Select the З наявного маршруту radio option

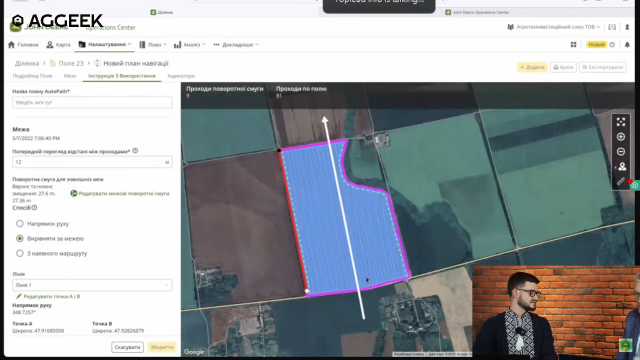point(20,253)
